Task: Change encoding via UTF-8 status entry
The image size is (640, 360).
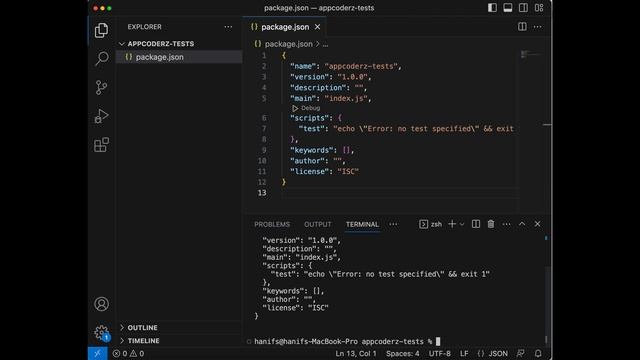Action: (440, 353)
